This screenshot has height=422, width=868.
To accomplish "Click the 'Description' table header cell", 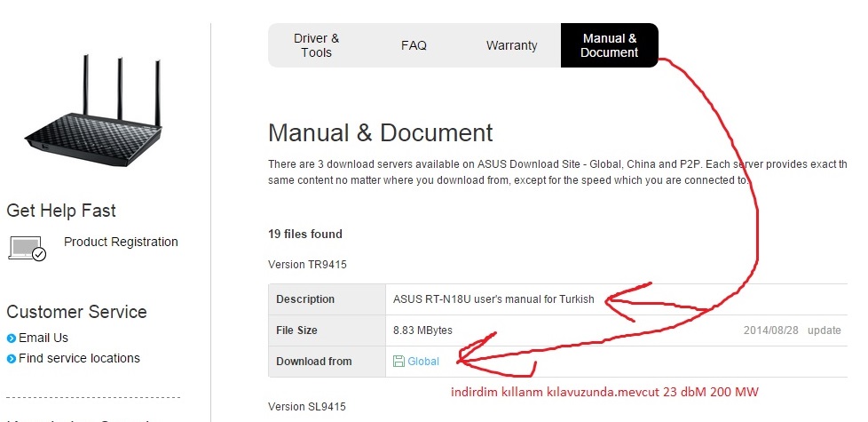I will click(327, 299).
